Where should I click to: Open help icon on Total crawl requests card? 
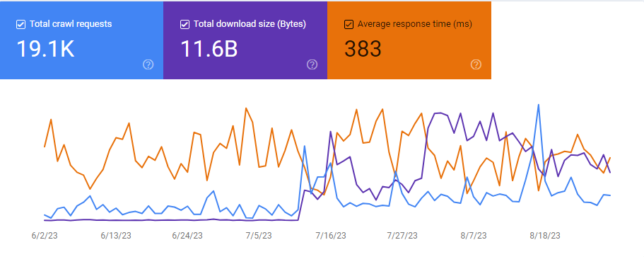coord(148,64)
